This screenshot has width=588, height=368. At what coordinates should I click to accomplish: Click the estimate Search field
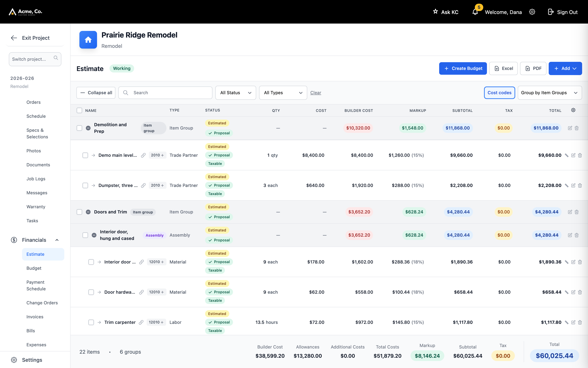pos(165,93)
